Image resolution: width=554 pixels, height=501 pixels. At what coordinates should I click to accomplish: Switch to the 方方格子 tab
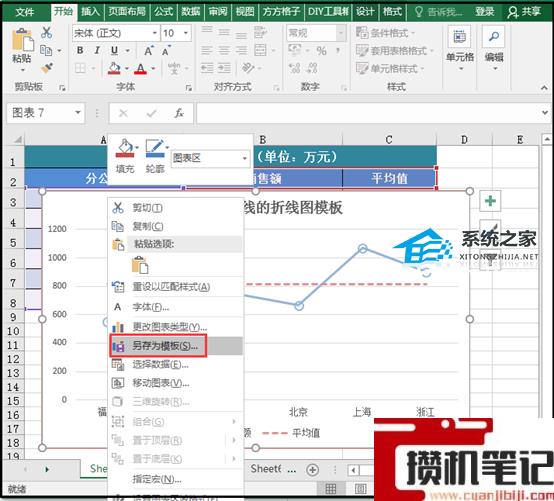281,12
